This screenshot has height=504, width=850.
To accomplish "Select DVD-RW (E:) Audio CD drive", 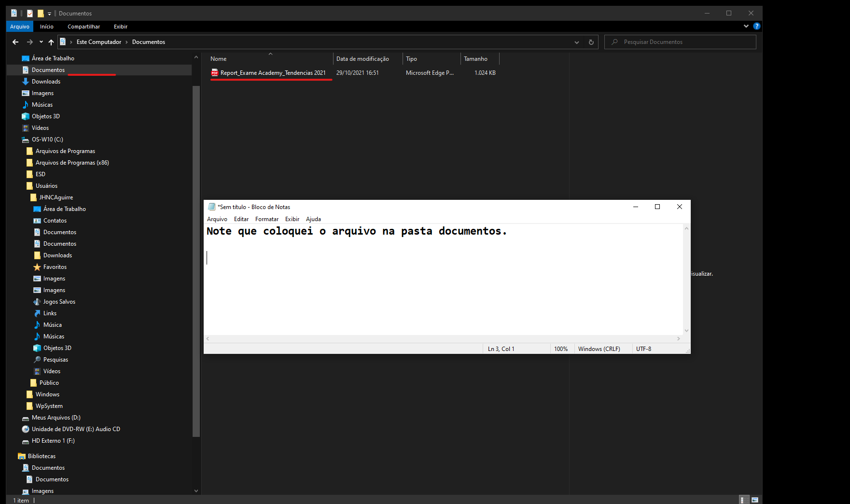I will 76,429.
